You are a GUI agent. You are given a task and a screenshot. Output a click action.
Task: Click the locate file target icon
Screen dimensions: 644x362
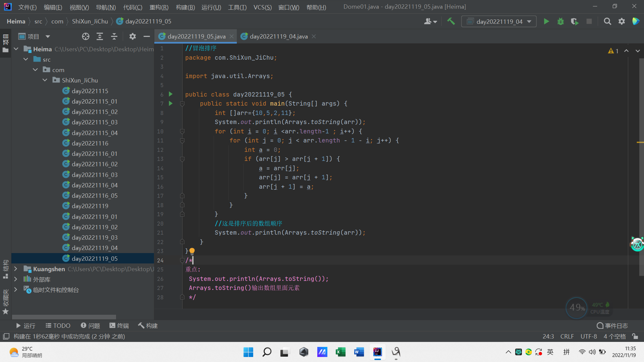[86, 37]
